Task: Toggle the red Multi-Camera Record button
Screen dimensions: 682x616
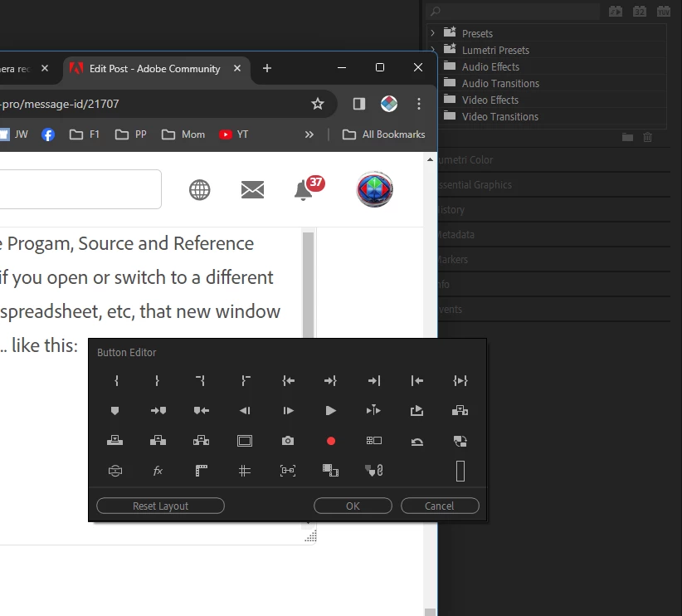Action: tap(331, 442)
